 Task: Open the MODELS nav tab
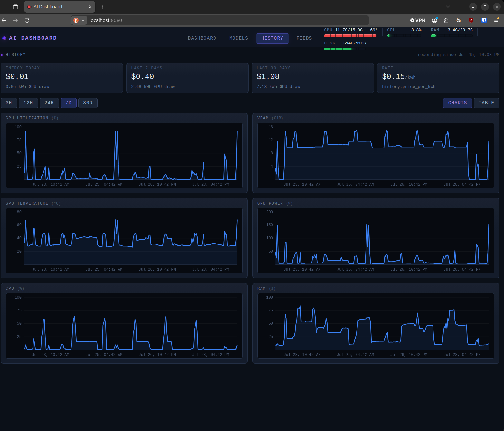tap(239, 38)
